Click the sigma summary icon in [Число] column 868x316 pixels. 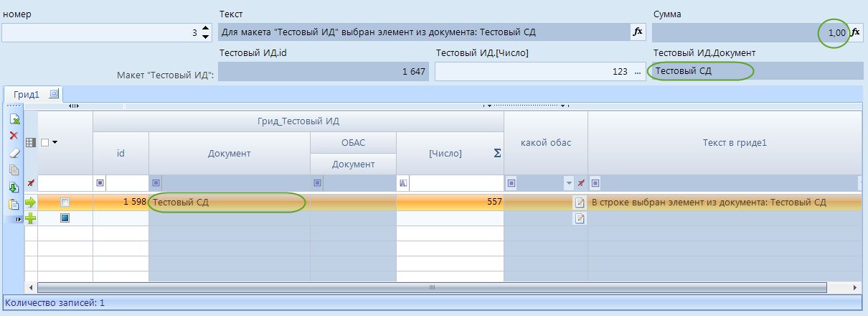496,153
